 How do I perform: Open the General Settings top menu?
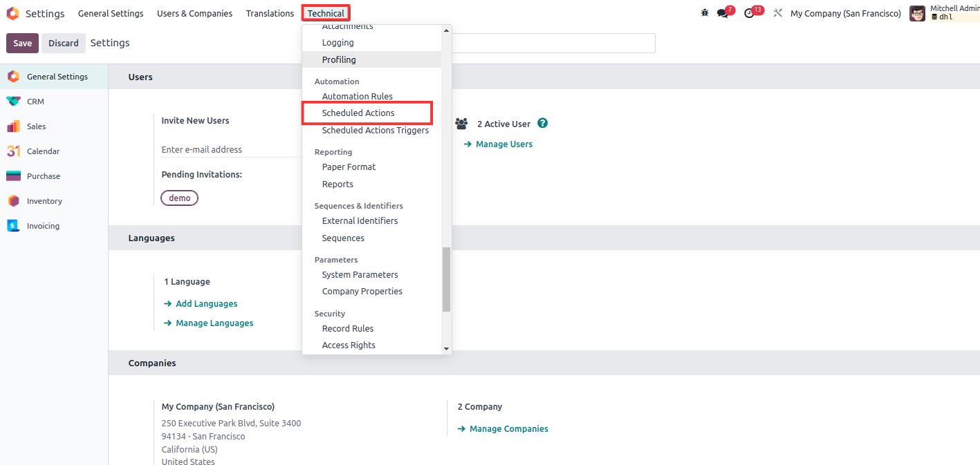tap(111, 13)
